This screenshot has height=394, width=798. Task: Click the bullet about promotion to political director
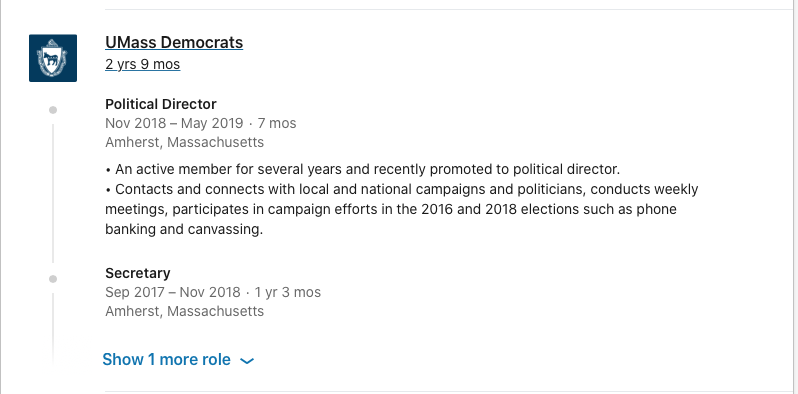coord(362,169)
